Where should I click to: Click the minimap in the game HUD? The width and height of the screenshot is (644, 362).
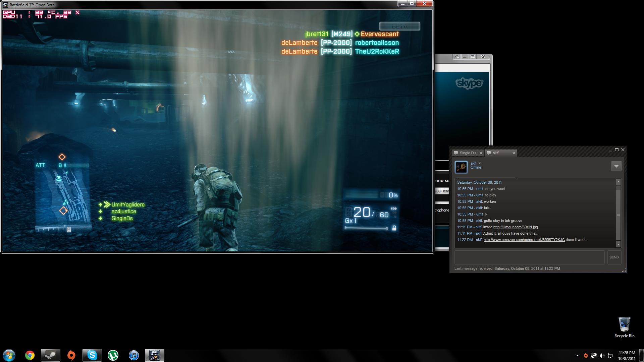(x=63, y=197)
